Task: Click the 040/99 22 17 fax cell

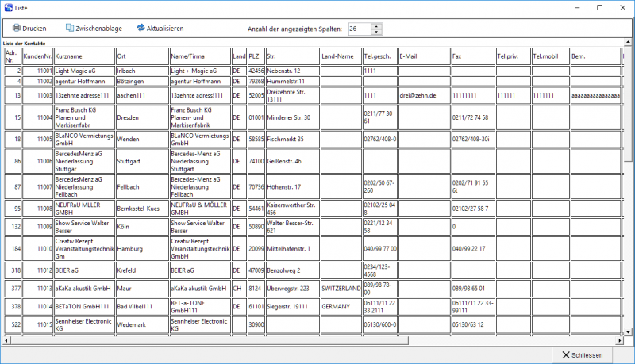Action: (473, 249)
